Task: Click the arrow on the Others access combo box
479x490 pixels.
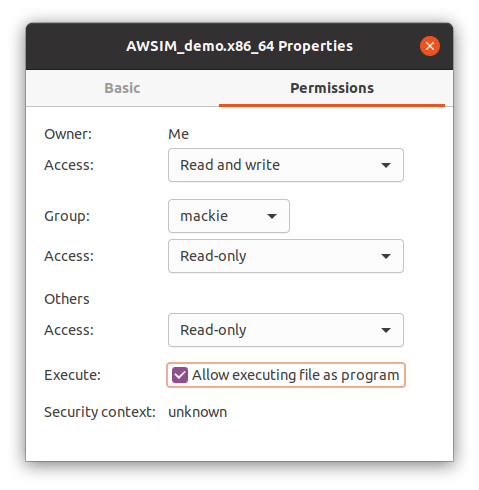Action: (386, 330)
